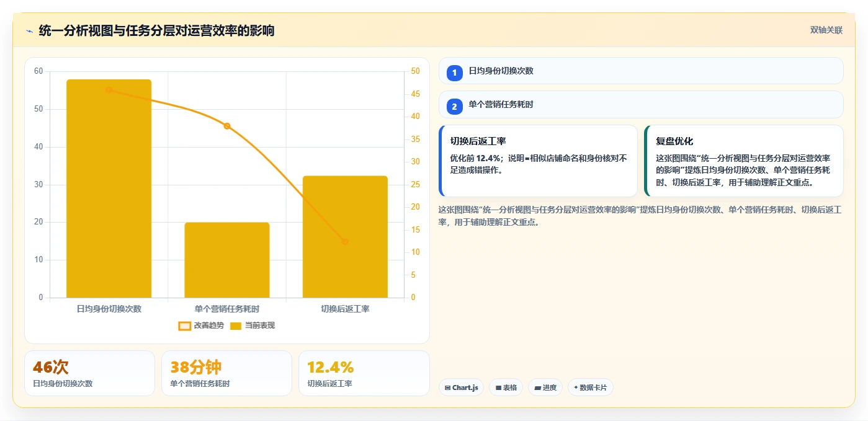Select numbered badge 2 for 单个营销任务耗时

pyautogui.click(x=455, y=107)
